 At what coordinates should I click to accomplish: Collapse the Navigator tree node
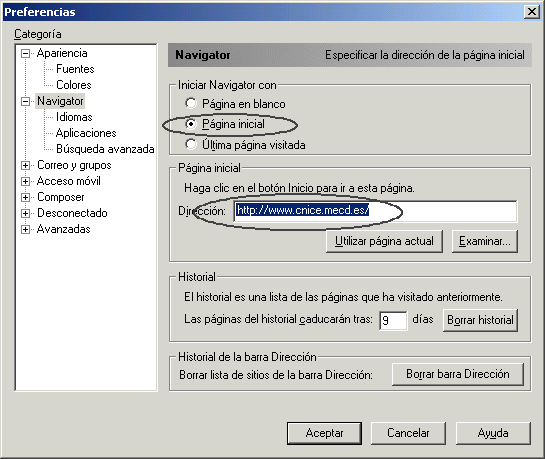tap(25, 101)
